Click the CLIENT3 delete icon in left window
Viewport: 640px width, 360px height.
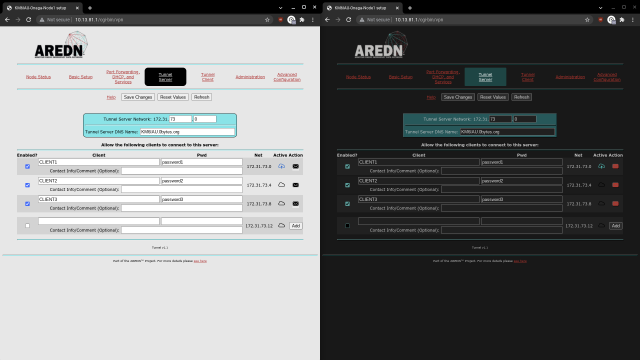click(296, 204)
